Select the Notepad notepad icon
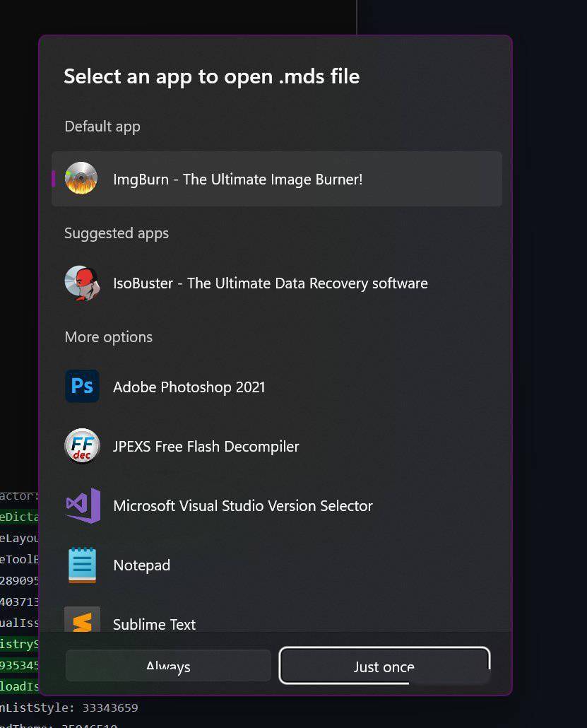The height and width of the screenshot is (728, 587). [82, 565]
